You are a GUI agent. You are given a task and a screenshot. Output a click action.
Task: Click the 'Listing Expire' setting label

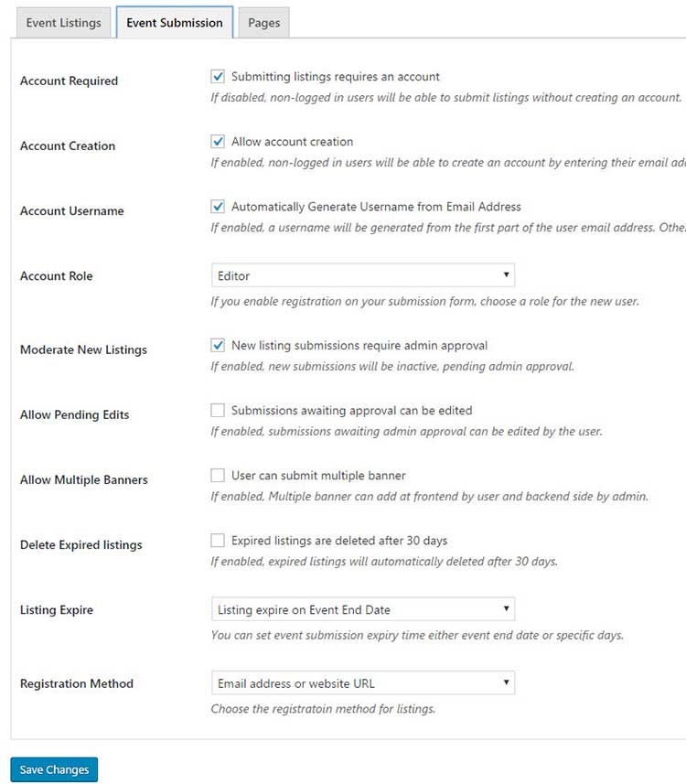57,610
